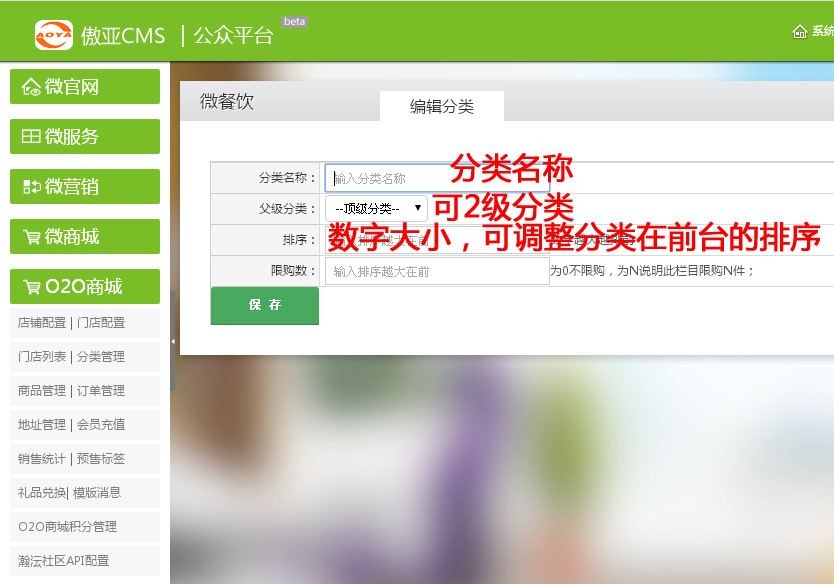Open the 微服务 sidebar section
The width and height of the screenshot is (834, 584).
(x=85, y=137)
